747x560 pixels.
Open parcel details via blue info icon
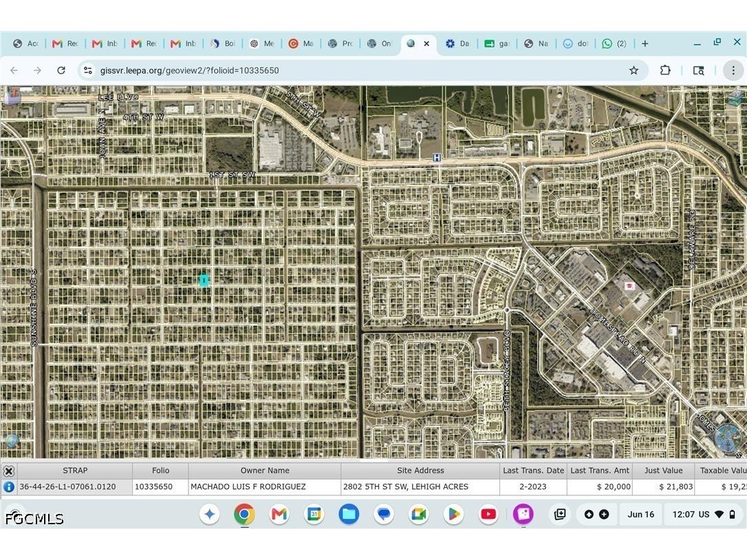click(x=8, y=486)
